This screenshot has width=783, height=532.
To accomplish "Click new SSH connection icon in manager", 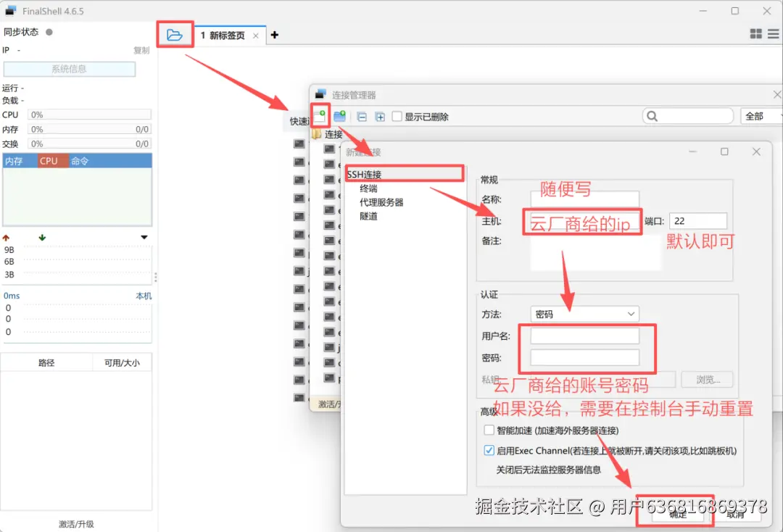I will click(x=320, y=116).
